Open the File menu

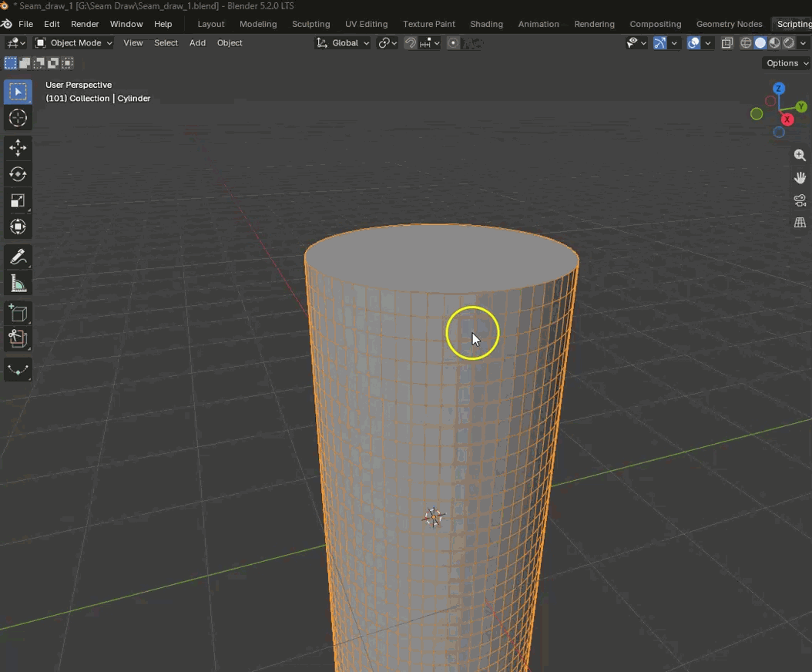(26, 24)
